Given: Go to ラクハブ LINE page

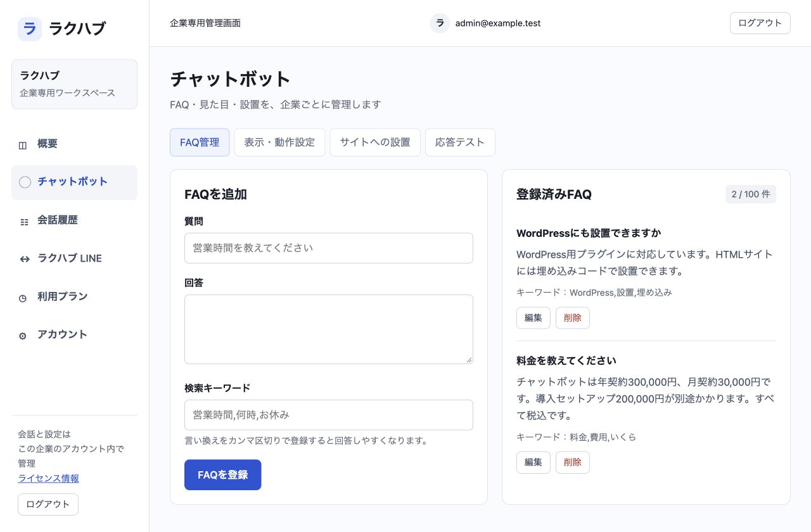Looking at the screenshot, I should [74, 258].
